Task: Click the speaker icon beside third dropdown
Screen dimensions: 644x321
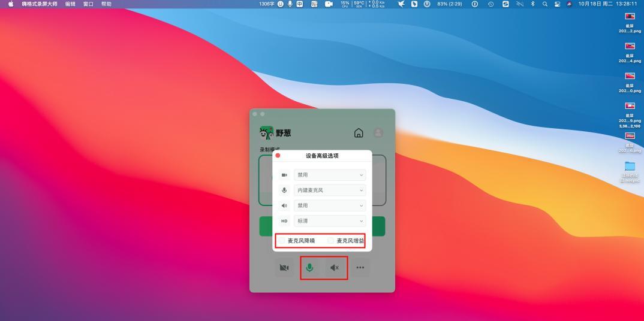Action: coord(284,205)
